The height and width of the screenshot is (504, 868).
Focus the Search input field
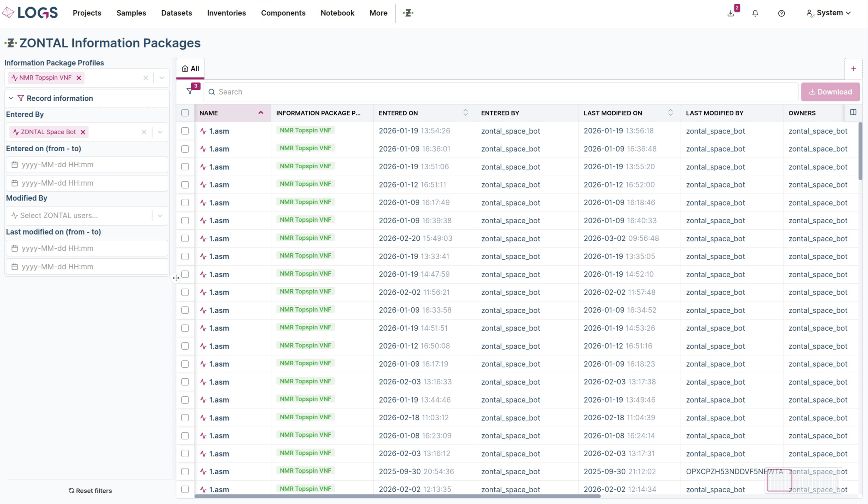point(501,92)
